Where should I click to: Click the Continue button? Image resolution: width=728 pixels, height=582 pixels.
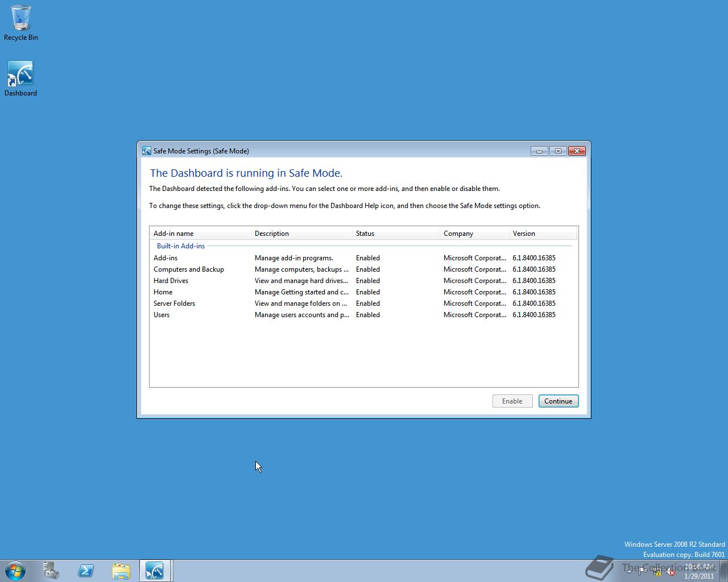click(x=559, y=401)
